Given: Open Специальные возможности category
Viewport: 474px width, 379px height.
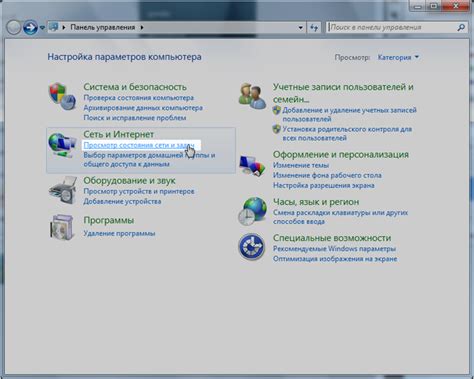Looking at the screenshot, I should coord(332,238).
